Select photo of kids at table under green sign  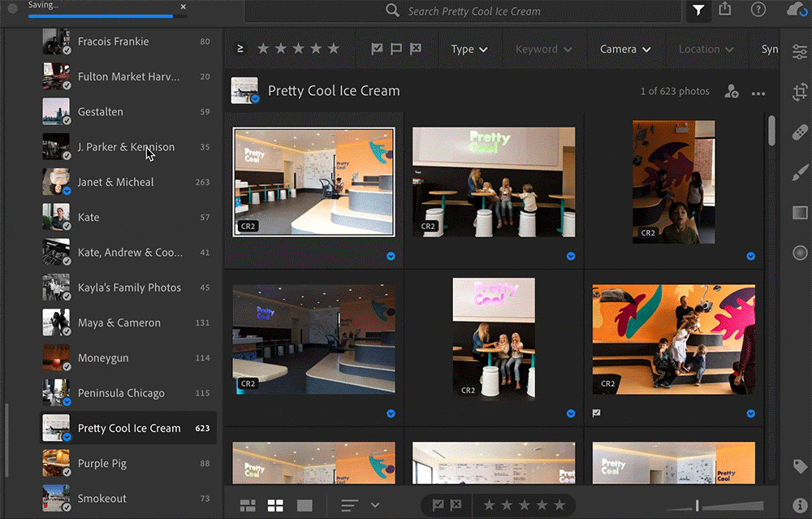pyautogui.click(x=494, y=182)
